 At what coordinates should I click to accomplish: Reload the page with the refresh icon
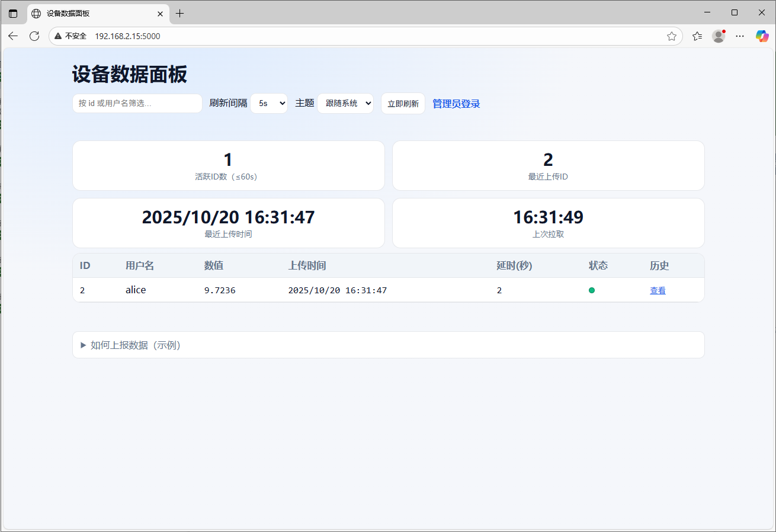[x=34, y=36]
